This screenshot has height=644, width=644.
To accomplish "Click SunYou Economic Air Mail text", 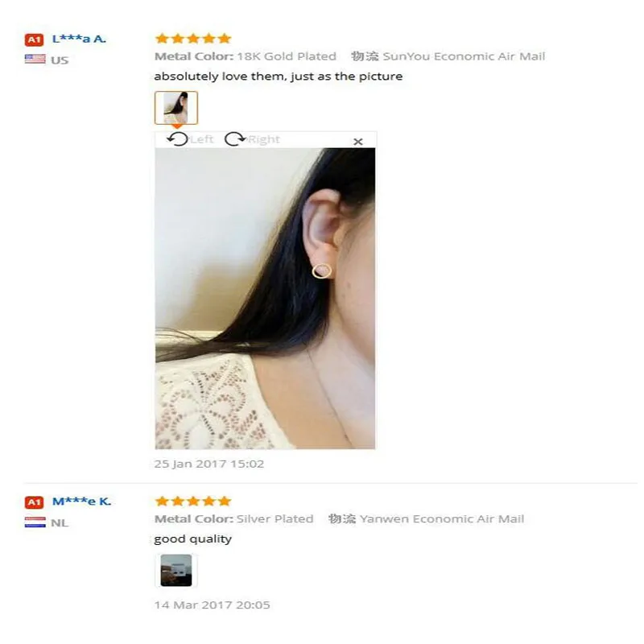I will pyautogui.click(x=464, y=56).
